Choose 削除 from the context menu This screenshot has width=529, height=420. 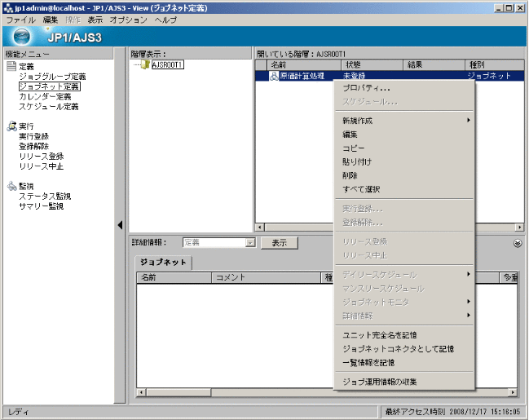(x=404, y=175)
